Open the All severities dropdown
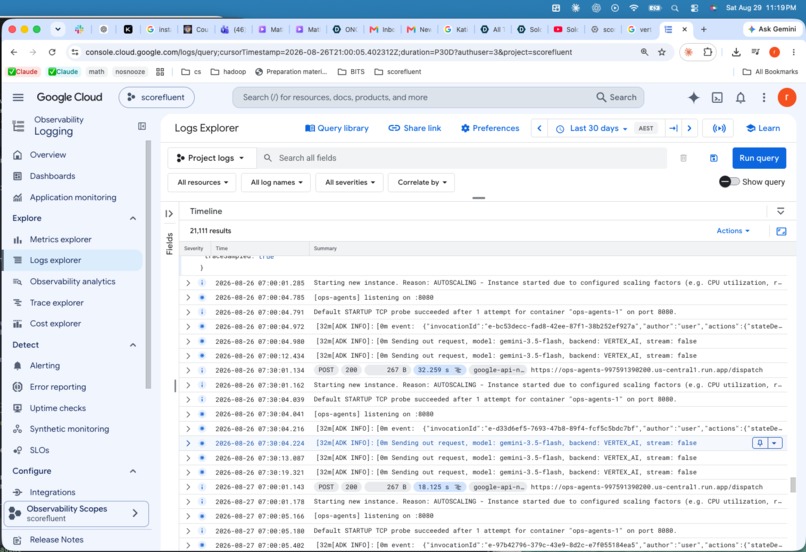 coord(350,182)
